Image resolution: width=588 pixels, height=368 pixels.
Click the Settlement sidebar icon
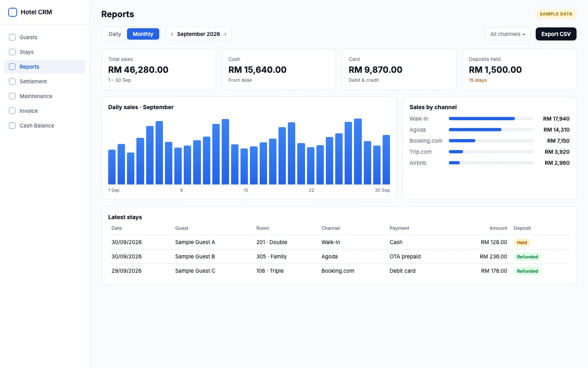point(12,81)
